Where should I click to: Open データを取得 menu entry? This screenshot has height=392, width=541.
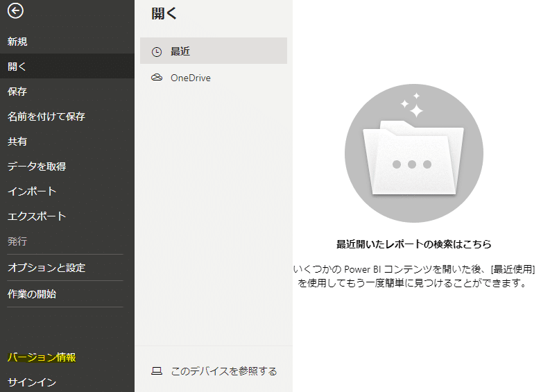(x=67, y=167)
